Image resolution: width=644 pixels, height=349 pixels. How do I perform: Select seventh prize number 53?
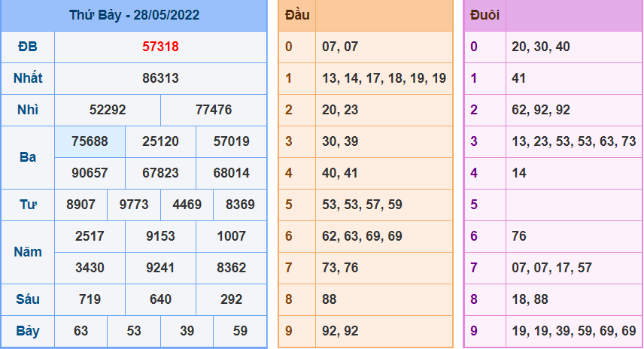coord(134,331)
